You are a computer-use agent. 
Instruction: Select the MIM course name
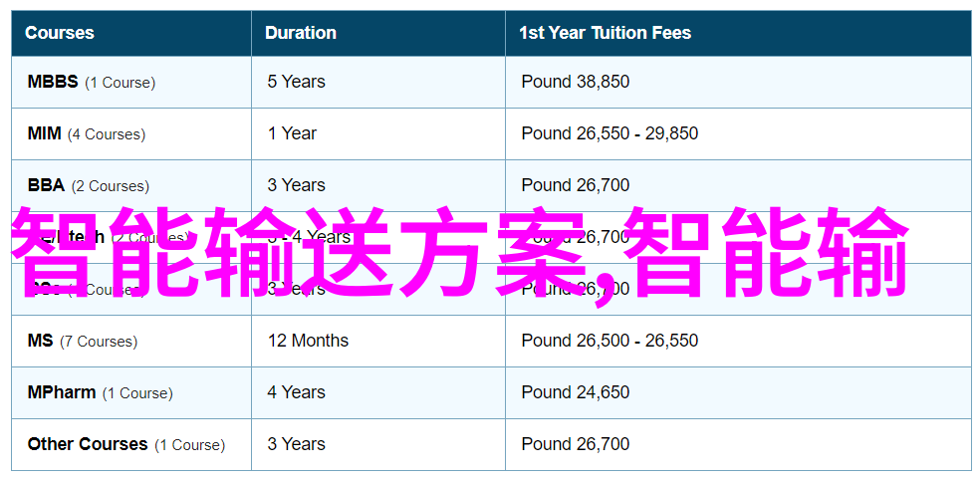pyautogui.click(x=45, y=133)
